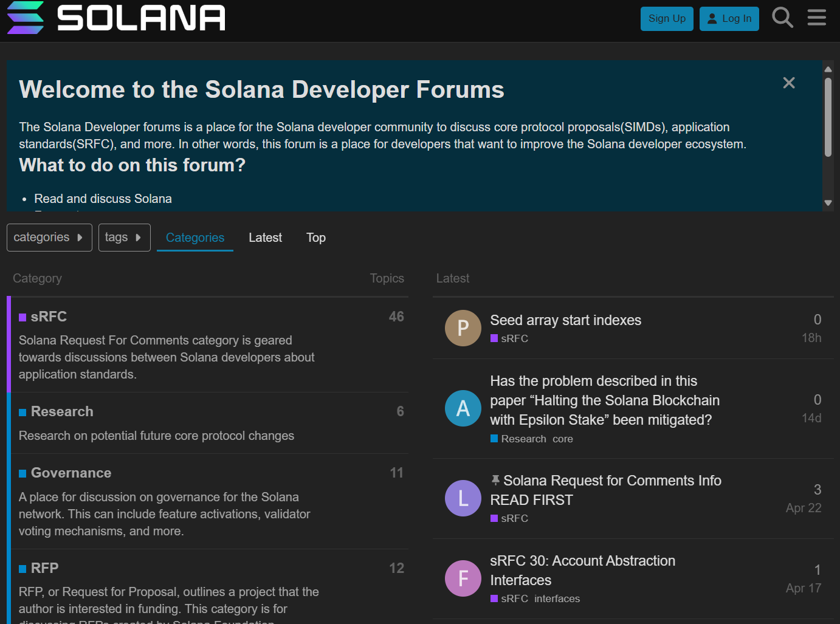Click the Apr 17 activity date
The image size is (840, 624).
point(804,588)
